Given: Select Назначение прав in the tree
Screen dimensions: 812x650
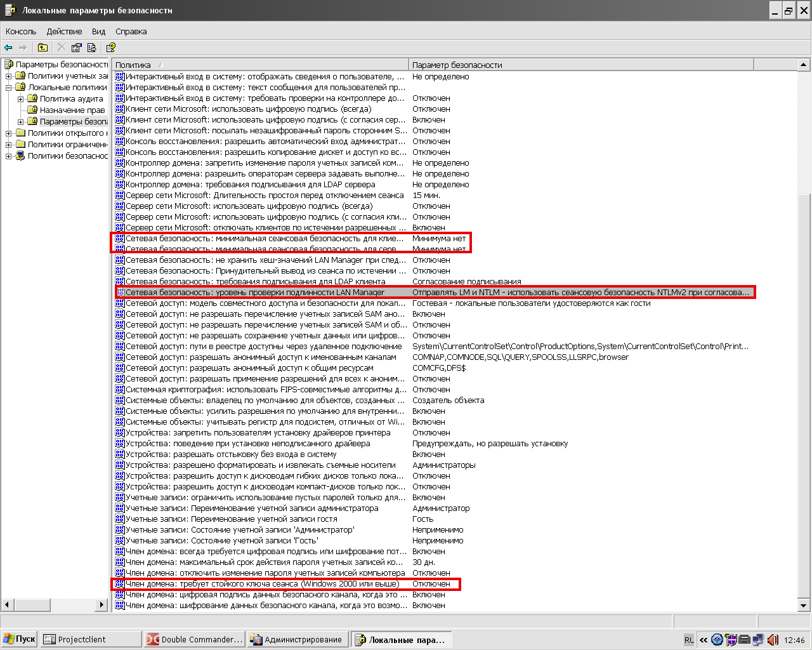Looking at the screenshot, I should 72,110.
